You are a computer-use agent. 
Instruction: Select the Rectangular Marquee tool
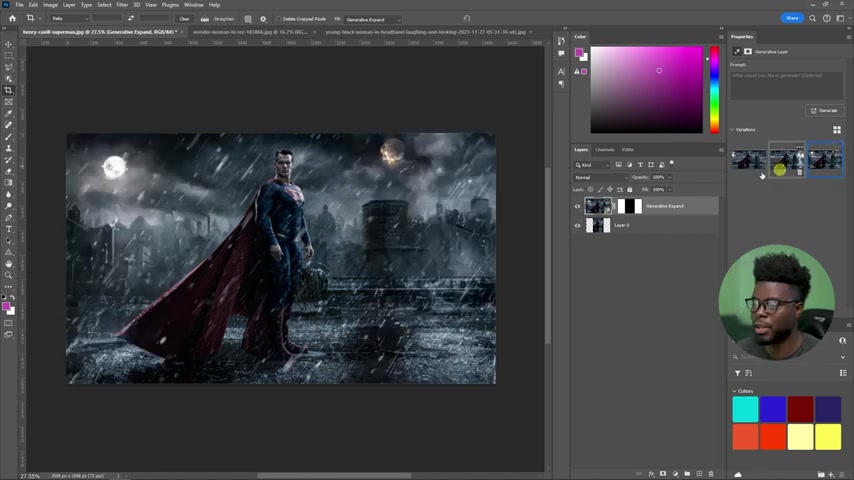tap(8, 56)
